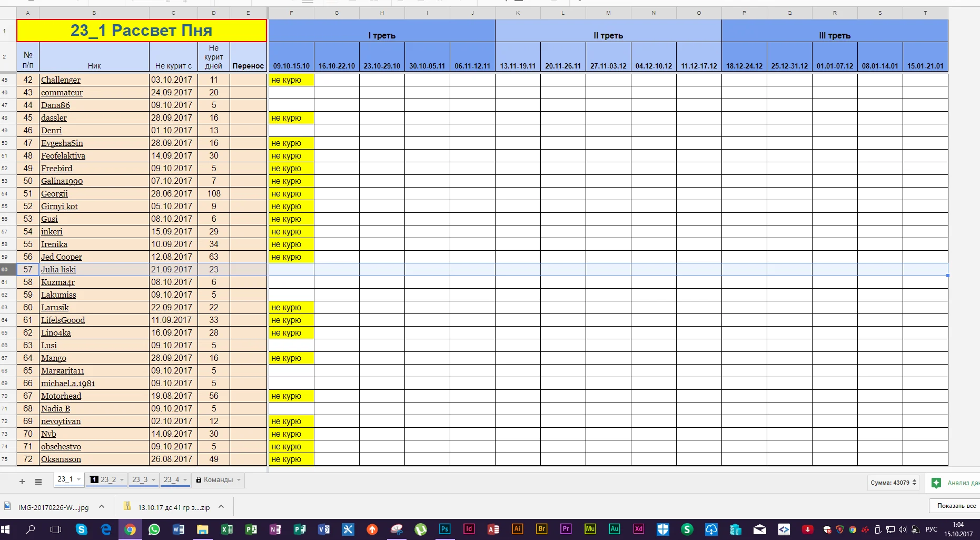The width and height of the screenshot is (980, 540).
Task: Open uTorrent from the taskbar
Action: pyautogui.click(x=421, y=529)
